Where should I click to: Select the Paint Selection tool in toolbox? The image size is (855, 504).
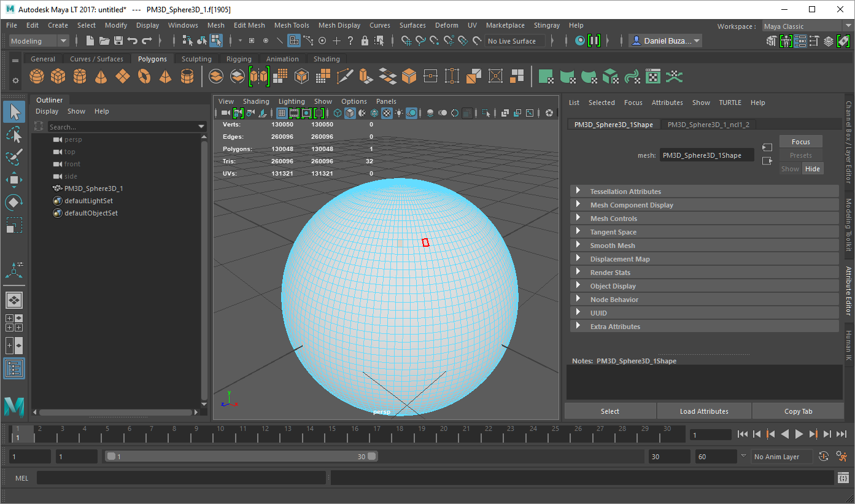(14, 157)
